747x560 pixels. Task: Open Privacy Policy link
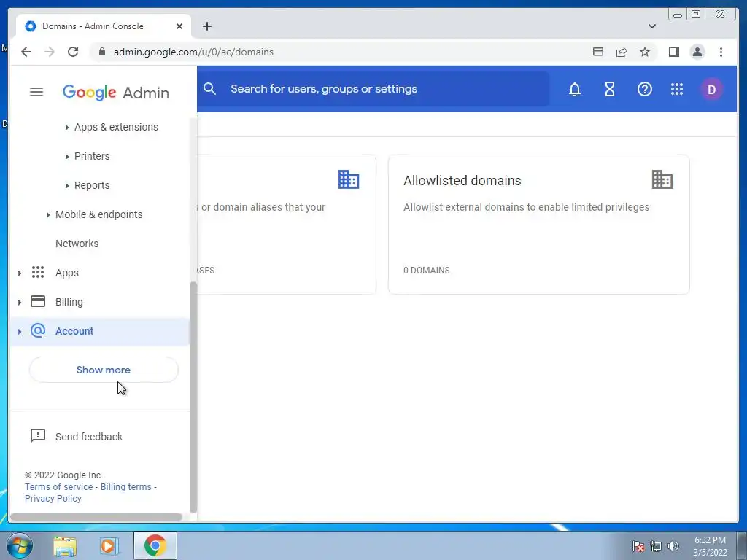(53, 499)
